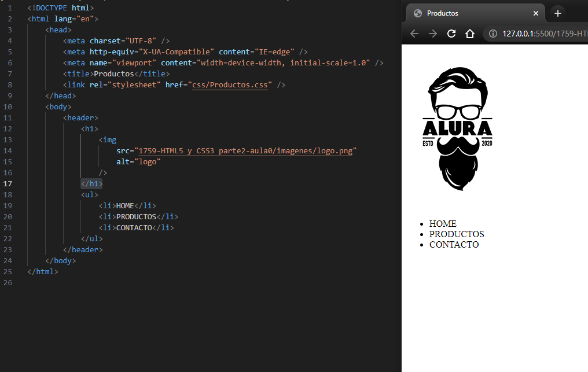Click the li PRODUCTOS line in code
This screenshot has height=372, width=588.
click(138, 217)
